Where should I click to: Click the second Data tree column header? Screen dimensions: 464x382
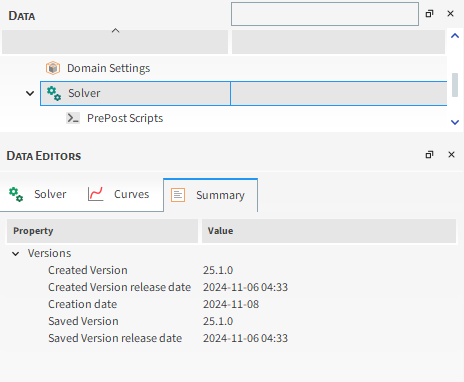[338, 42]
